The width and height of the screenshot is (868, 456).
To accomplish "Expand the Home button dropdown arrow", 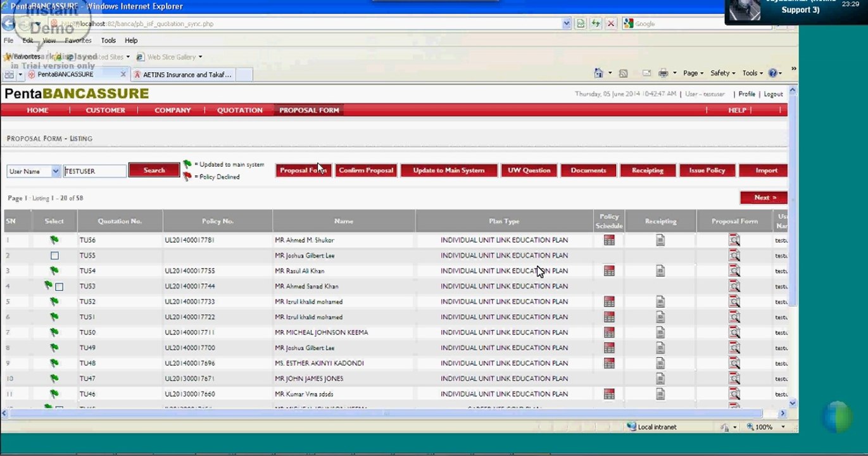I will point(610,73).
